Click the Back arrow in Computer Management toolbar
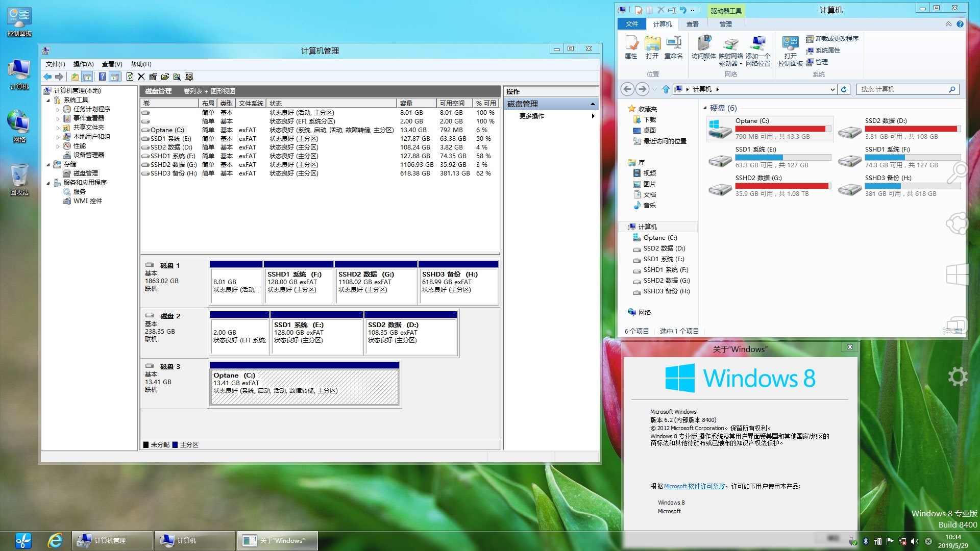Viewport: 980px width, 551px height. 47,77
